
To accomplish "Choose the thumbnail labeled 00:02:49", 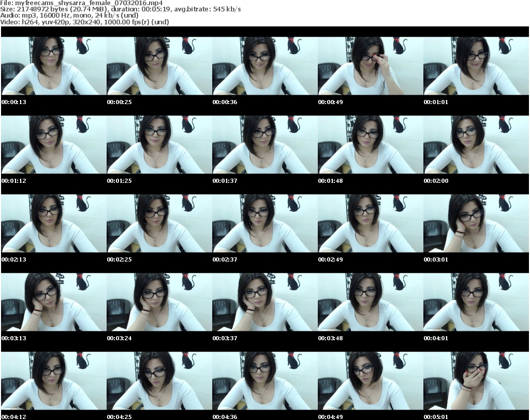I will 370,224.
